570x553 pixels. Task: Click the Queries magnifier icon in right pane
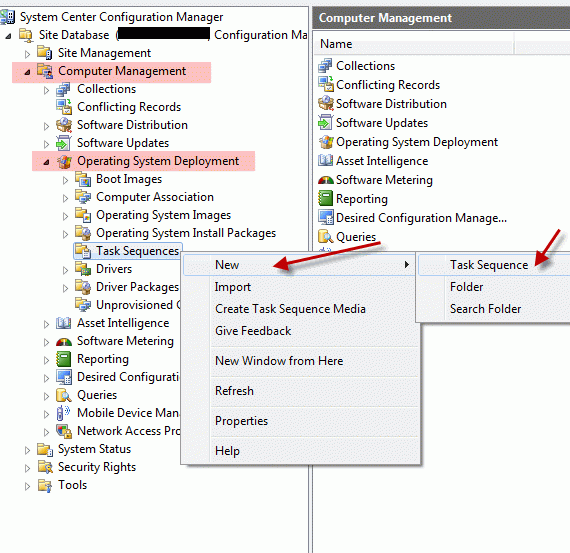click(325, 237)
